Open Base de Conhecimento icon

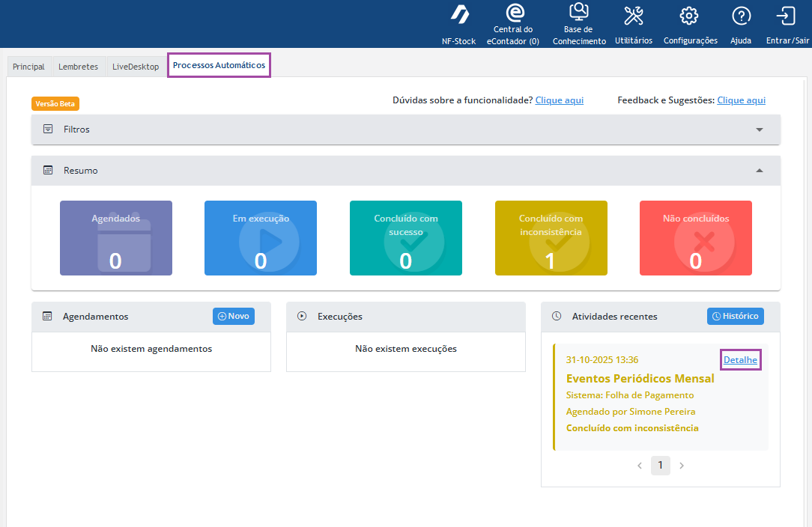point(578,12)
